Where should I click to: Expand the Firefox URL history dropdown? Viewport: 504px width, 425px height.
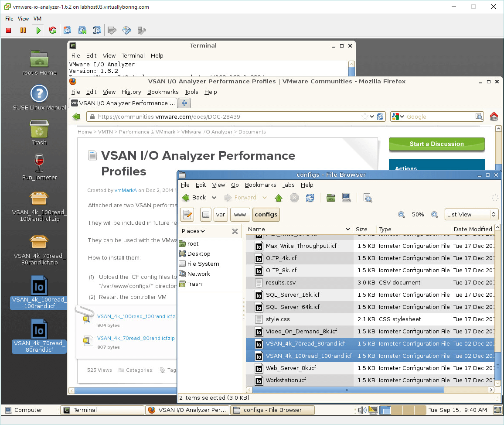click(372, 117)
